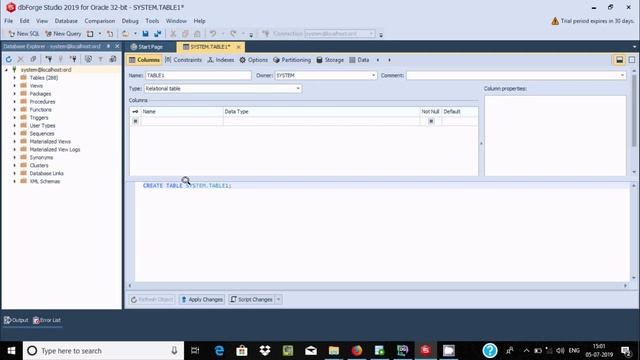The width and height of the screenshot is (640, 360).
Task: Click the Refresh Object button
Action: click(152, 300)
